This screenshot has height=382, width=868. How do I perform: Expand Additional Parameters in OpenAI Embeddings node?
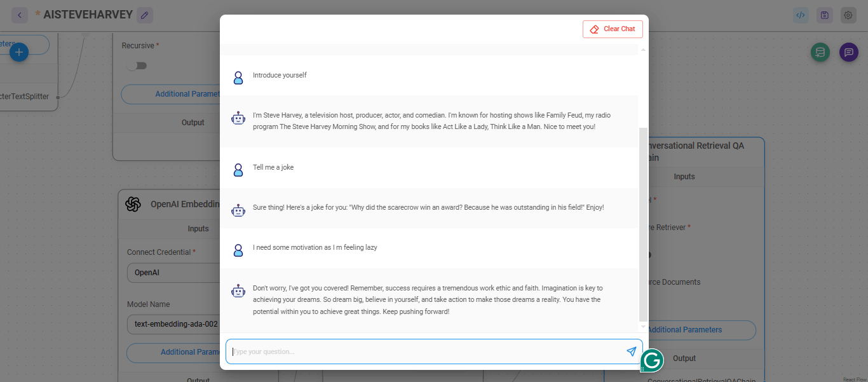coord(173,352)
